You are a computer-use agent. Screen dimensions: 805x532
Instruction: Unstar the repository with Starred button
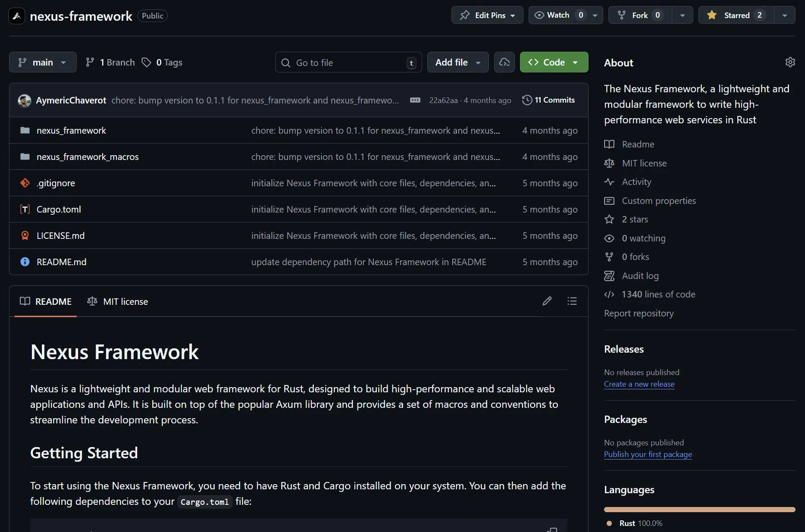point(736,15)
